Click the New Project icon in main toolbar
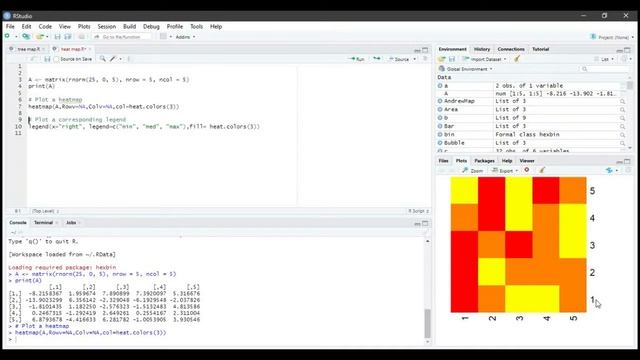640x360 pixels. pyautogui.click(x=26, y=37)
